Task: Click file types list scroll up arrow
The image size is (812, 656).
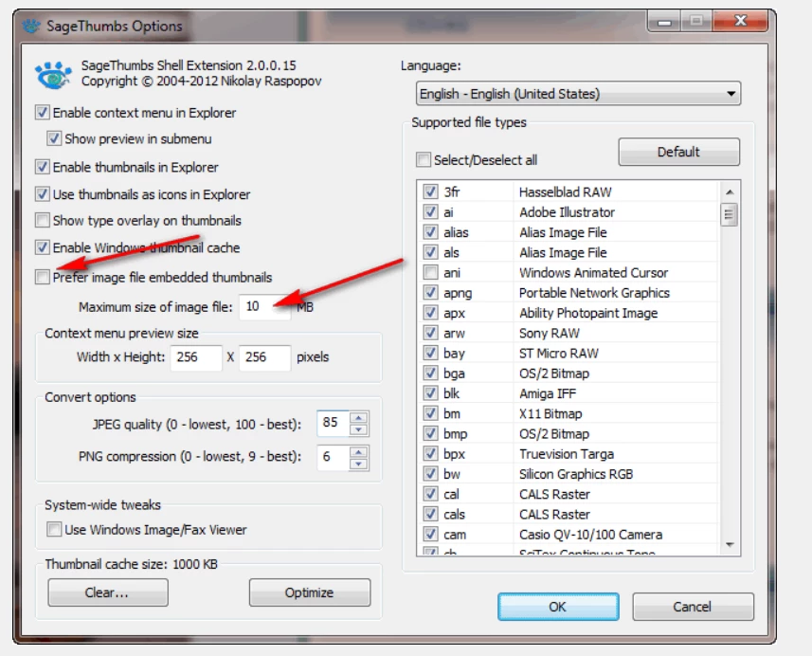Action: (x=730, y=192)
